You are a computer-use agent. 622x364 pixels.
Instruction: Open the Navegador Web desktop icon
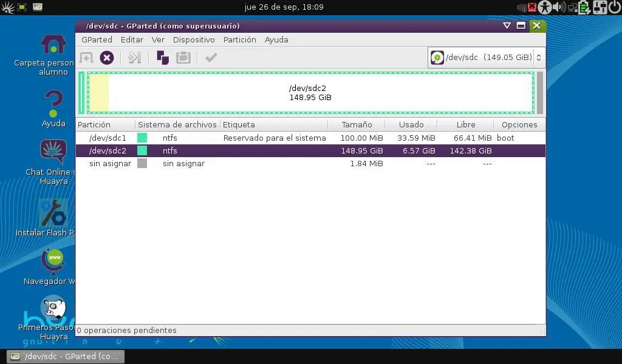coord(53,261)
